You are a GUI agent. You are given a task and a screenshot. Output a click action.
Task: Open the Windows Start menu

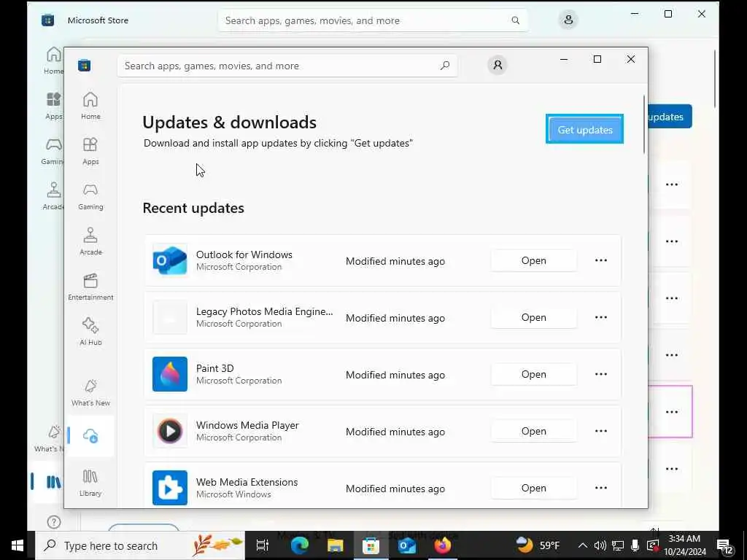point(18,545)
